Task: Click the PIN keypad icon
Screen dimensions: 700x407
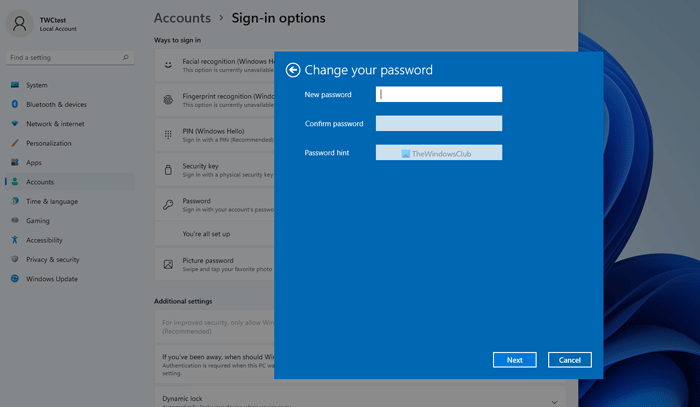Action: tap(168, 134)
